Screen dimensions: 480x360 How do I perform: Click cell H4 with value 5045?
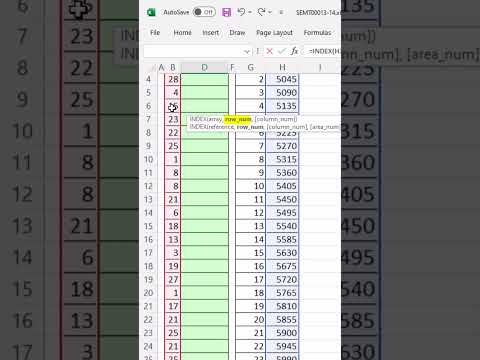click(282, 79)
